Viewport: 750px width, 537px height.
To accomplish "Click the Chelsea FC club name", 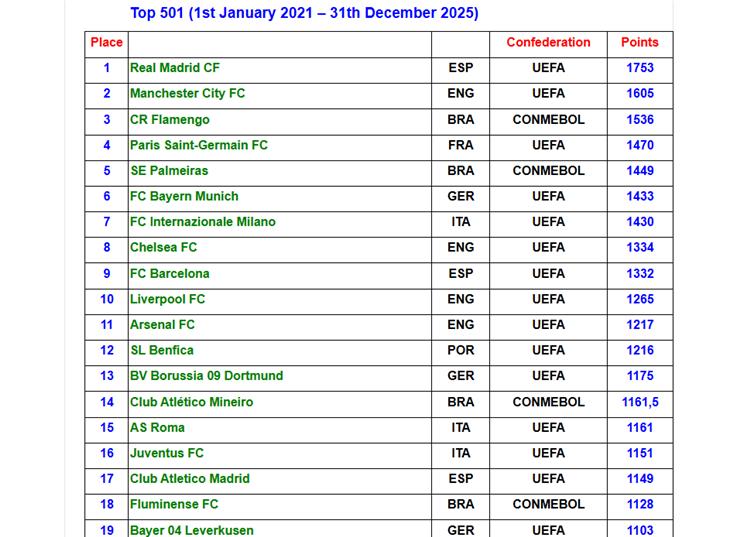I will click(163, 248).
